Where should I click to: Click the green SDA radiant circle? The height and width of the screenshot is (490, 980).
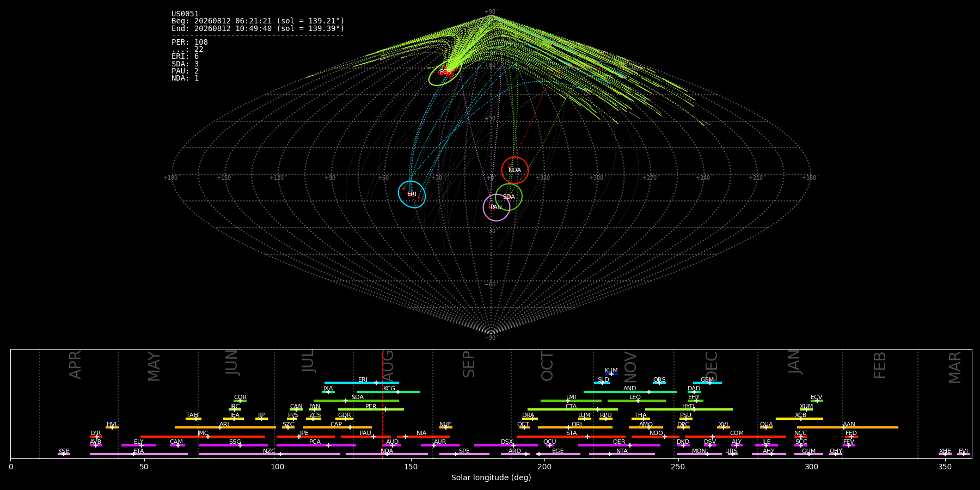509,197
